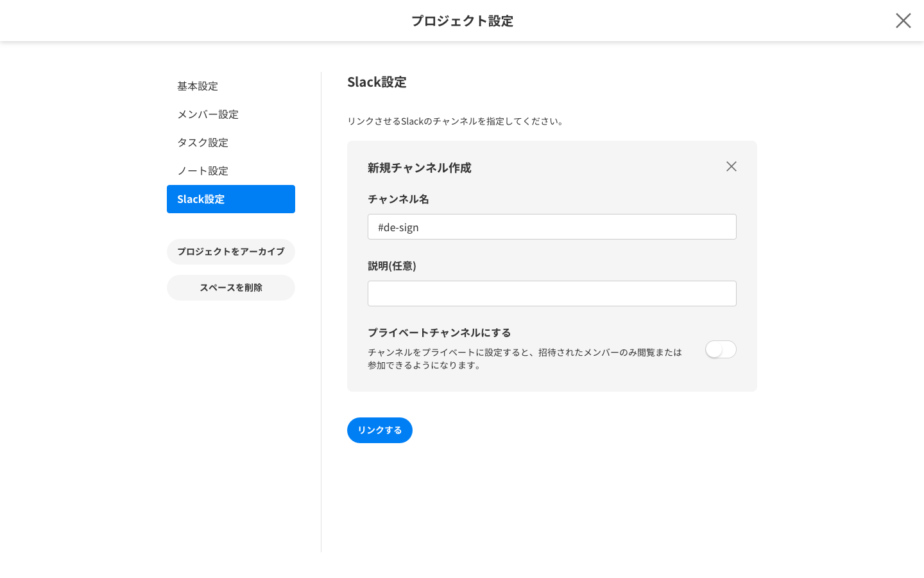
Task: Dismiss the 新規チャンネル作成 panel
Action: [x=731, y=166]
